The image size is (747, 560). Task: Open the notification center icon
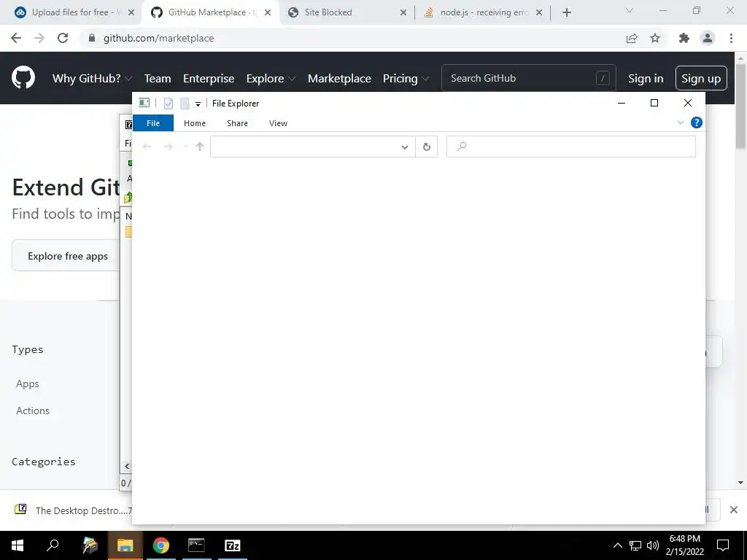(x=723, y=545)
